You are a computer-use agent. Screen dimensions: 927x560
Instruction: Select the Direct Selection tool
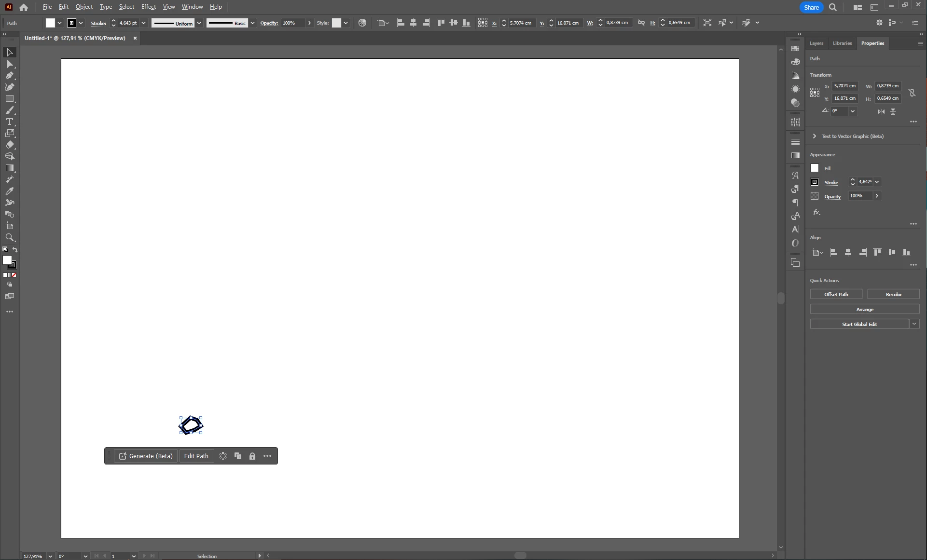10,64
